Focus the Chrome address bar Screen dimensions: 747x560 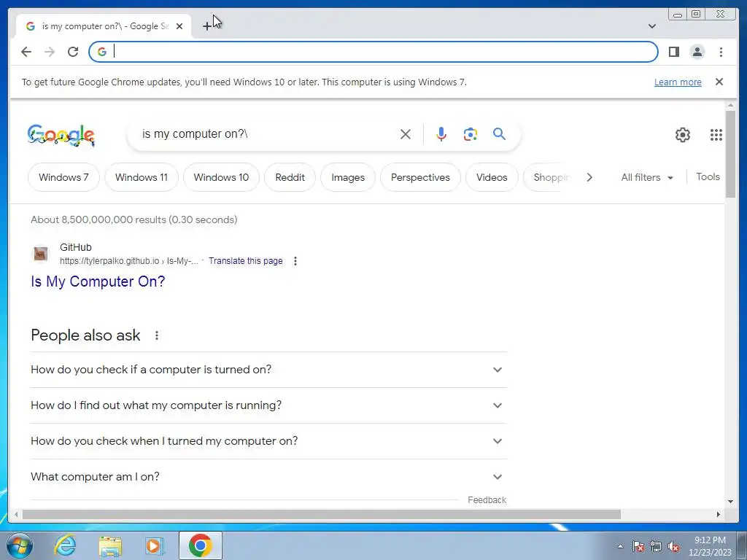(x=373, y=52)
